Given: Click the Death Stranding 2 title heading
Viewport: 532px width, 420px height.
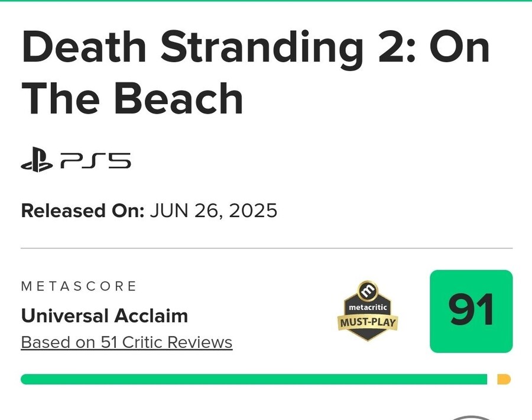Looking at the screenshot, I should [x=255, y=72].
